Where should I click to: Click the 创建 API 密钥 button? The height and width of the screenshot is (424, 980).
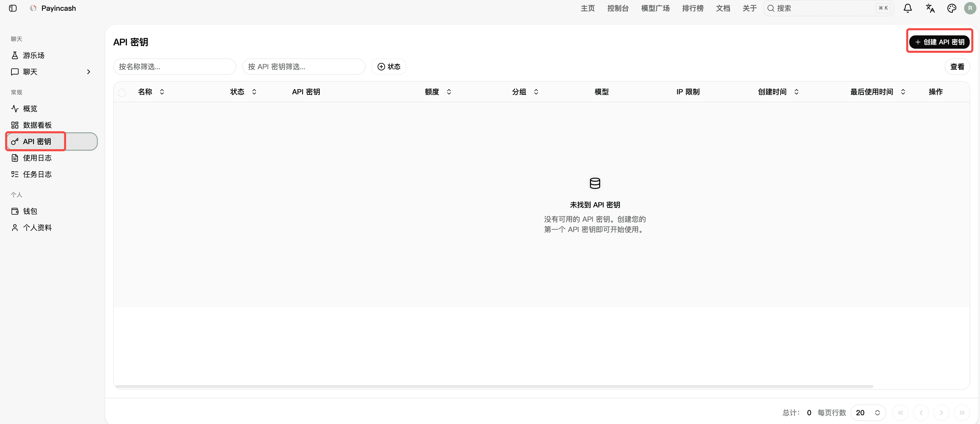tap(939, 42)
